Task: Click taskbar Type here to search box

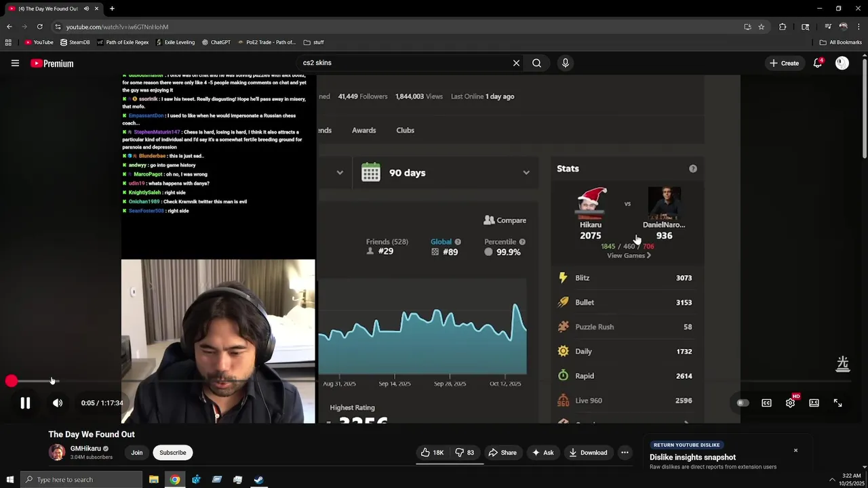Action: coord(81,480)
